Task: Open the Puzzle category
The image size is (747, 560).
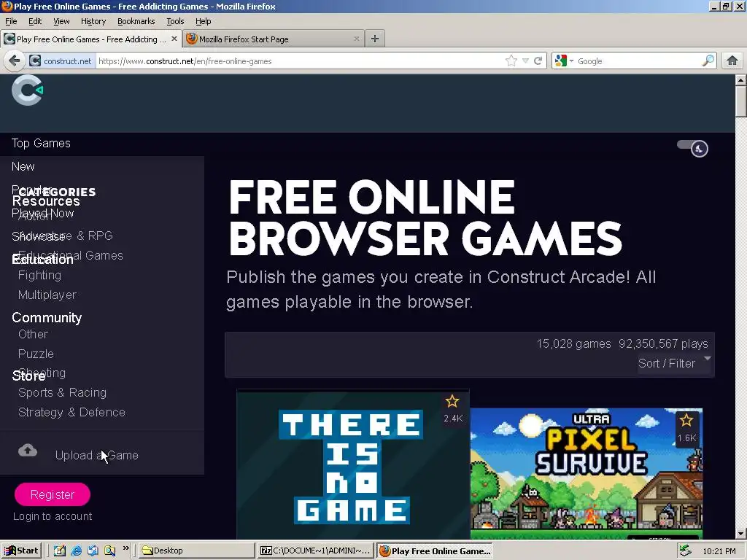Action: click(36, 354)
